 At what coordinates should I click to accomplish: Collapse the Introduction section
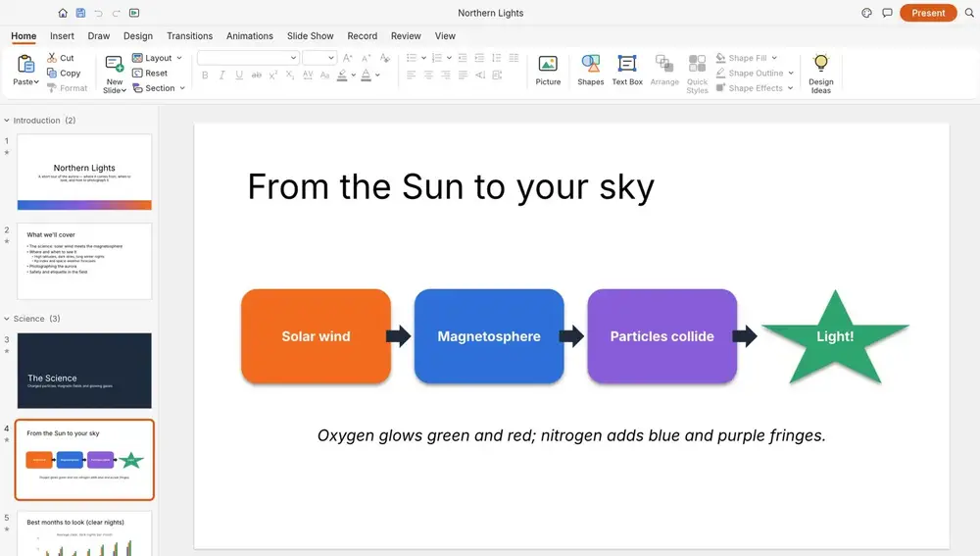pos(7,120)
